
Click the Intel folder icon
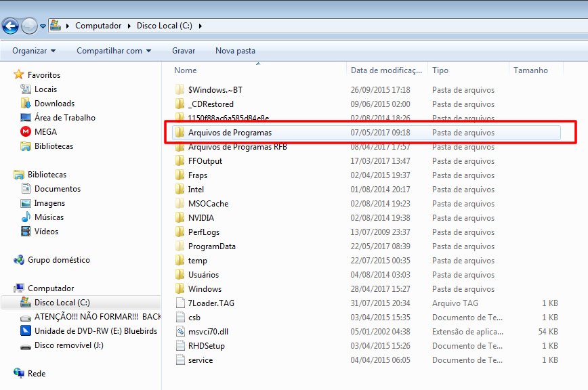[x=180, y=189]
